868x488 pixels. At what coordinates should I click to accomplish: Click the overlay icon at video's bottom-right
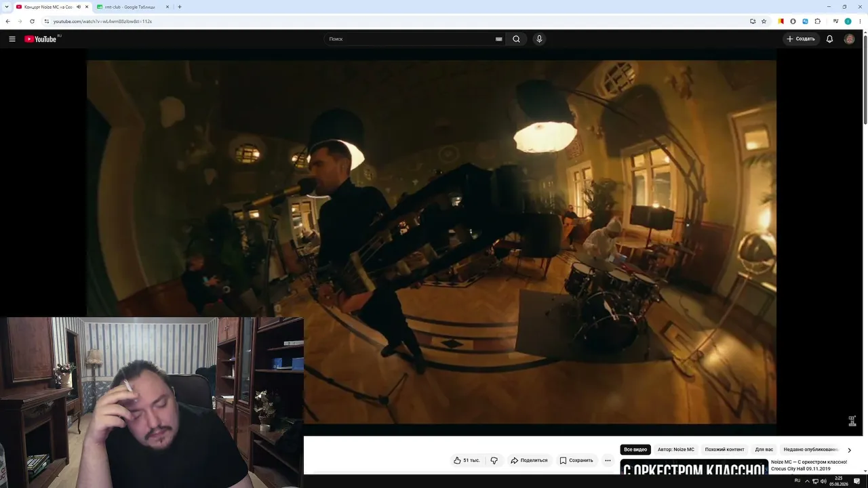pyautogui.click(x=852, y=421)
